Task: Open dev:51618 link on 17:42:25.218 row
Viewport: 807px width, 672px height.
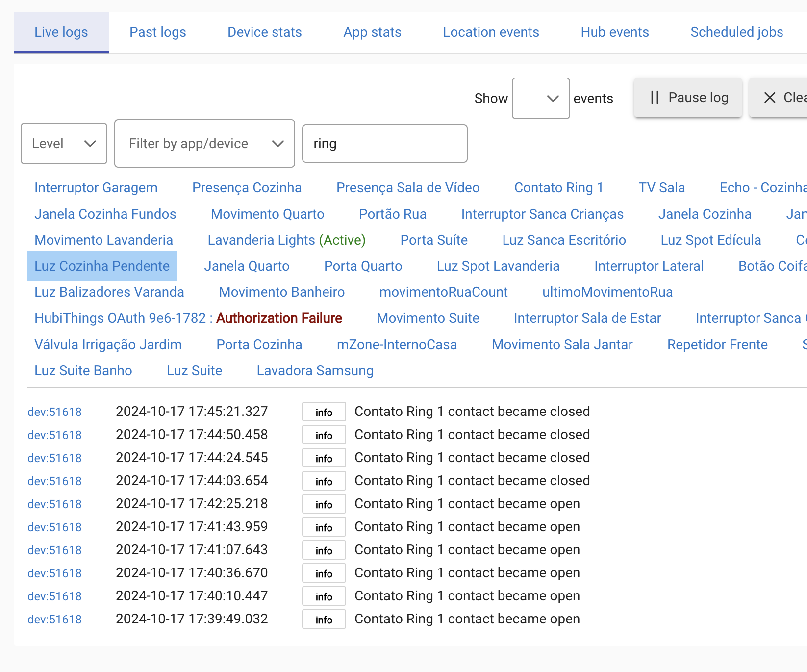Action: coord(54,504)
